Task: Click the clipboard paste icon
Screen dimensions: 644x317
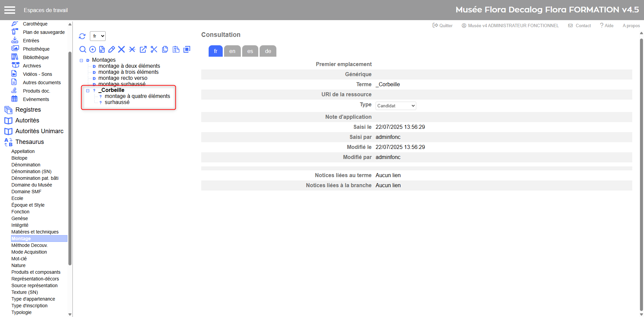Action: point(176,50)
